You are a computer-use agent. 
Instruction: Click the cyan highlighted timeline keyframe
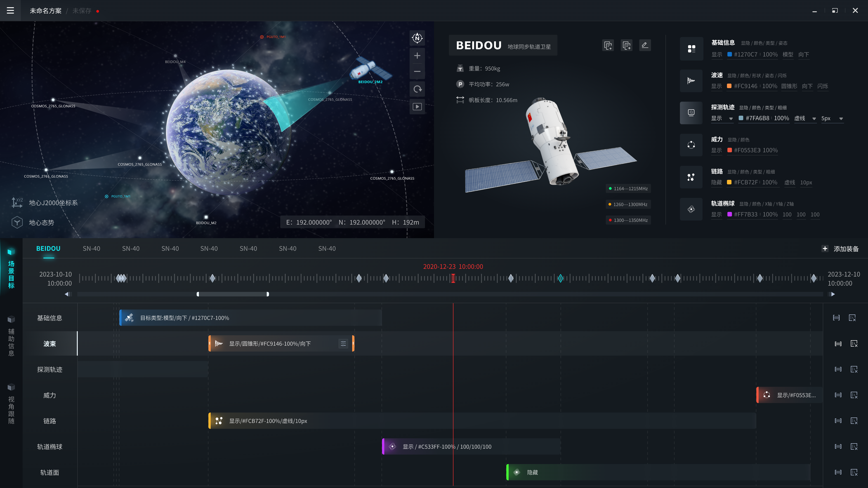click(x=560, y=278)
